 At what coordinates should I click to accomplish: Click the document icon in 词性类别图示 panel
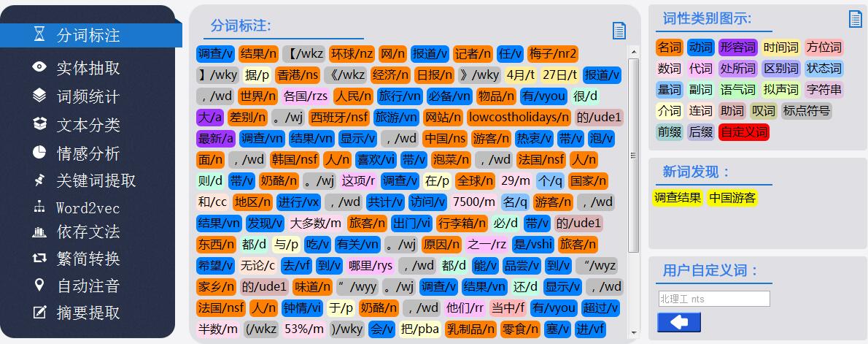tap(856, 20)
